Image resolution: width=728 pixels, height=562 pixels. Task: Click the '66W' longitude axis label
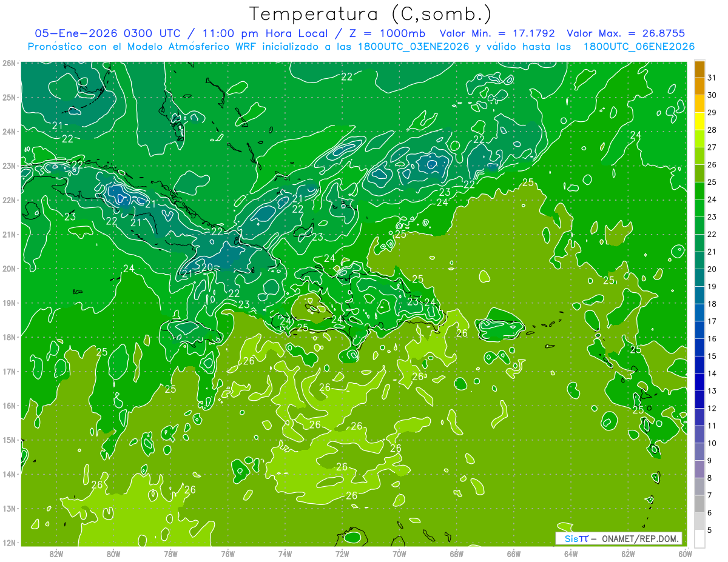pos(514,554)
